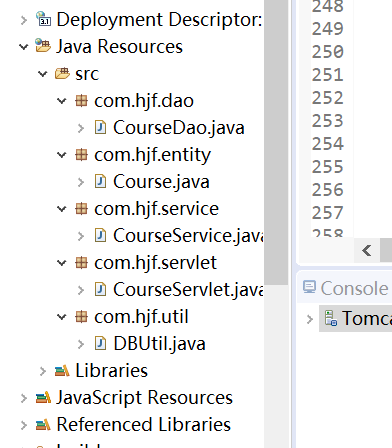This screenshot has height=448, width=392.
Task: Expand the Tomcat entry arrow
Action: pyautogui.click(x=310, y=319)
